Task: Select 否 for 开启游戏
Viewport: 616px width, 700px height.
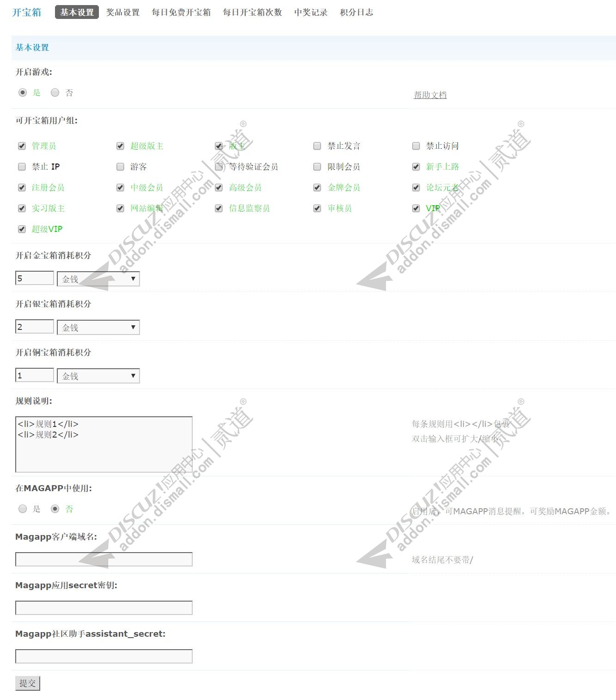Action: (x=55, y=93)
